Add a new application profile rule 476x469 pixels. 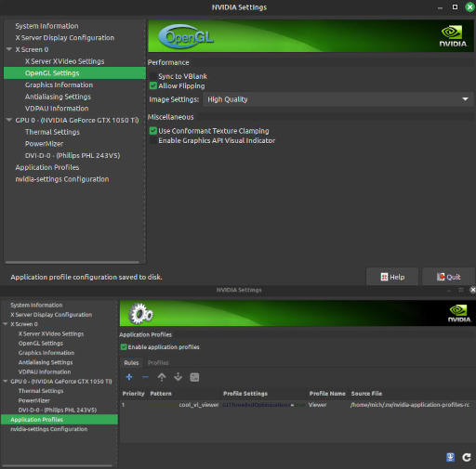click(x=129, y=377)
